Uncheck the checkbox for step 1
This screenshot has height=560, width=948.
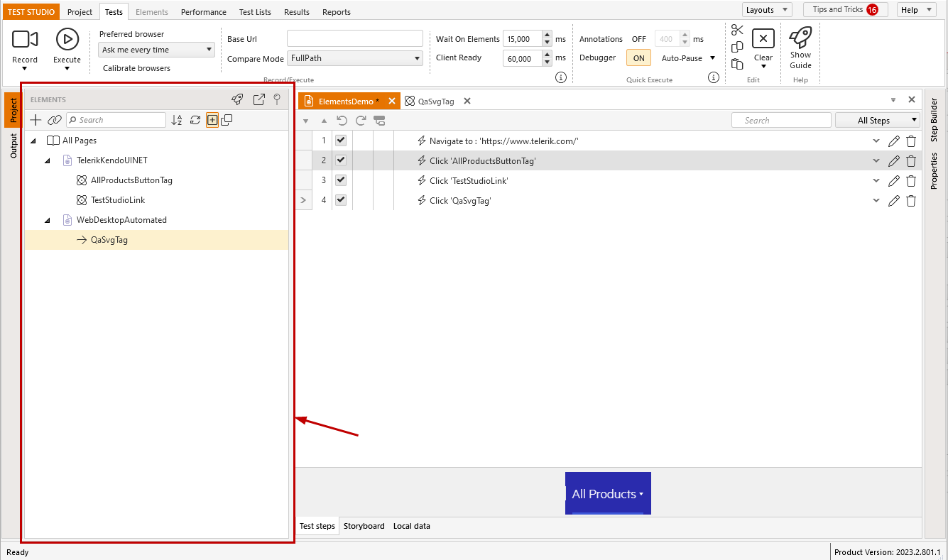341,141
